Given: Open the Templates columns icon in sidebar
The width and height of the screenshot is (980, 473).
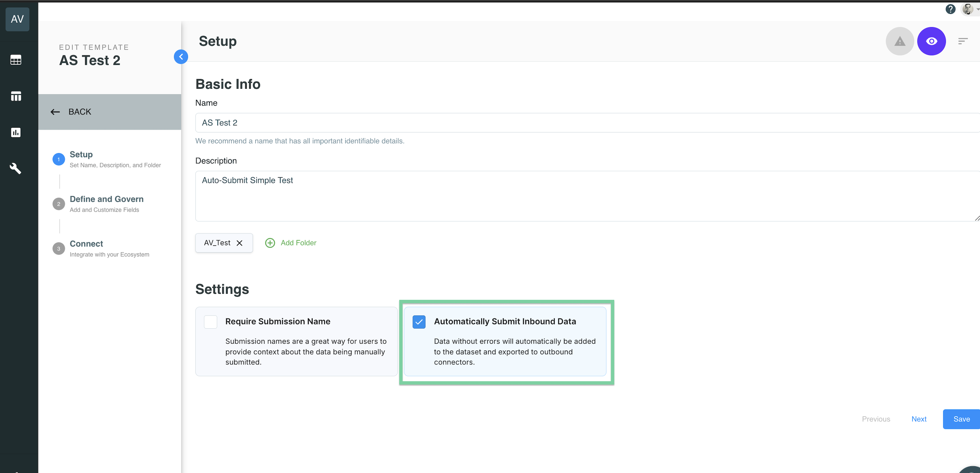Looking at the screenshot, I should (x=16, y=96).
